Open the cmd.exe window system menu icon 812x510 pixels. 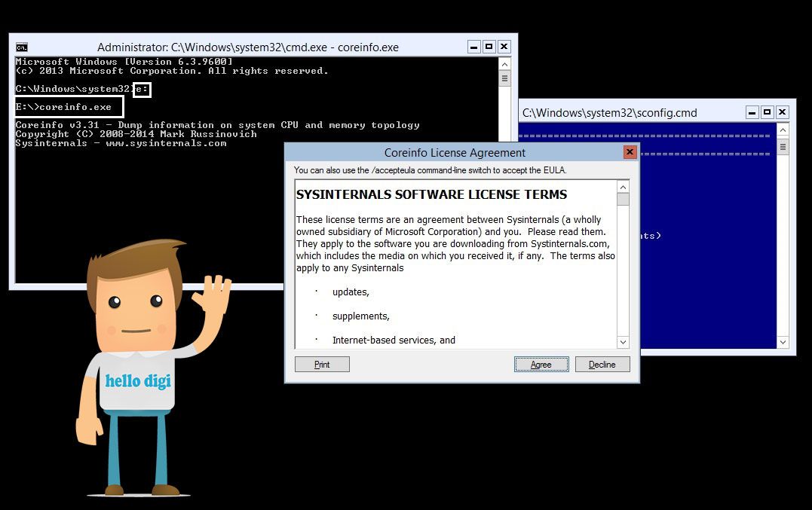point(22,47)
